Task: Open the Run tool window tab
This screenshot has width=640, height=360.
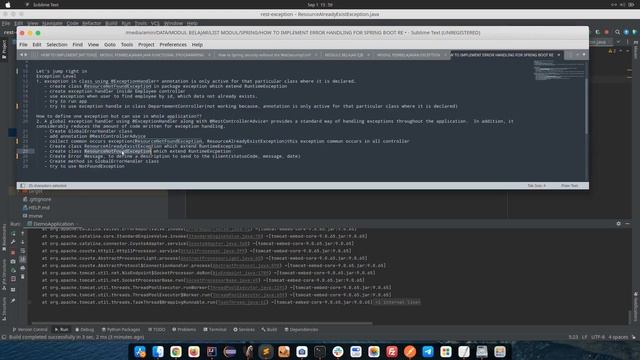Action: coord(62,329)
